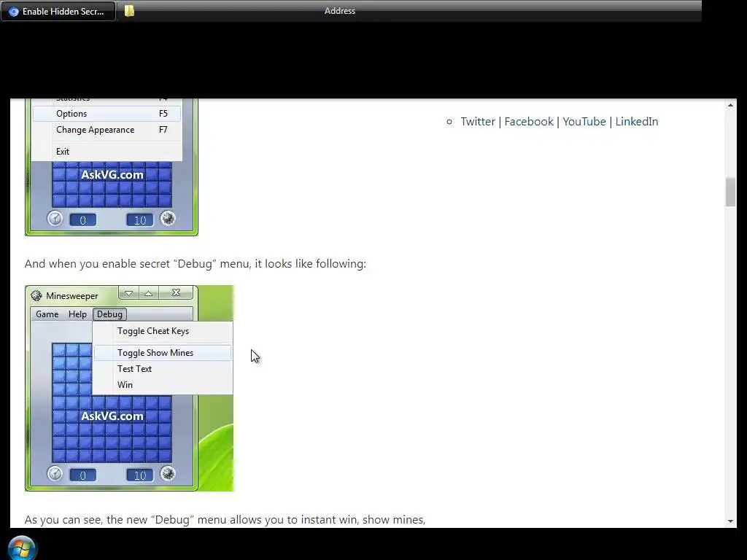Viewport: 747px width, 560px height.
Task: Click the mine counter icon in lower Minesweeper image
Action: tap(168, 474)
